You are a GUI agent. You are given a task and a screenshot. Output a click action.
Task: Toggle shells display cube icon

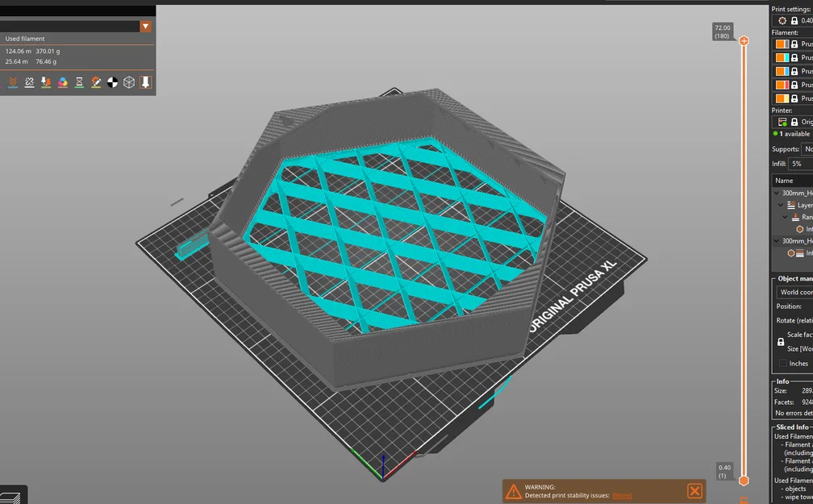(x=129, y=81)
